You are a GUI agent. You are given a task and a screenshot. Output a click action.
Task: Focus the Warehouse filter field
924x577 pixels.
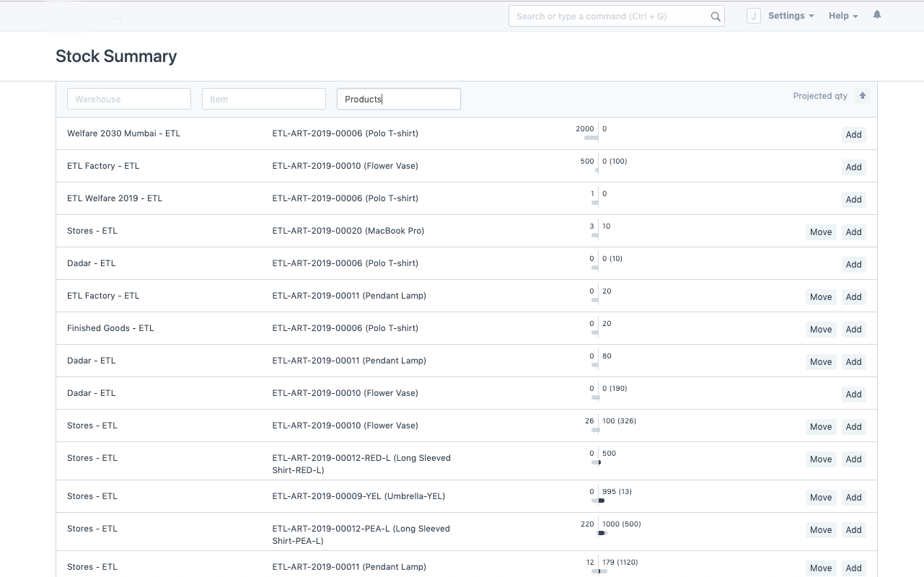[x=129, y=100]
